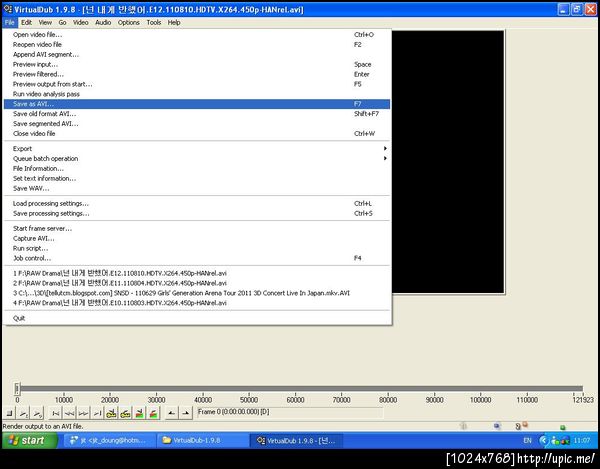Jump to the start of video

tap(56, 413)
